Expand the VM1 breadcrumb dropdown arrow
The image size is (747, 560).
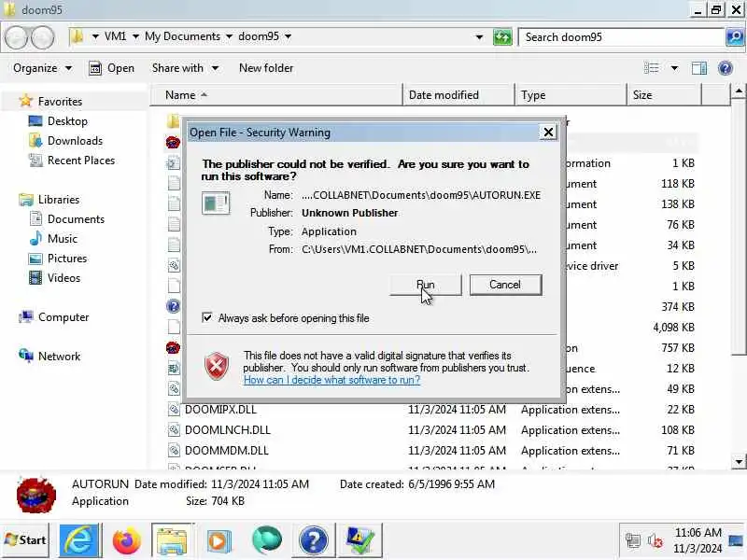click(135, 36)
